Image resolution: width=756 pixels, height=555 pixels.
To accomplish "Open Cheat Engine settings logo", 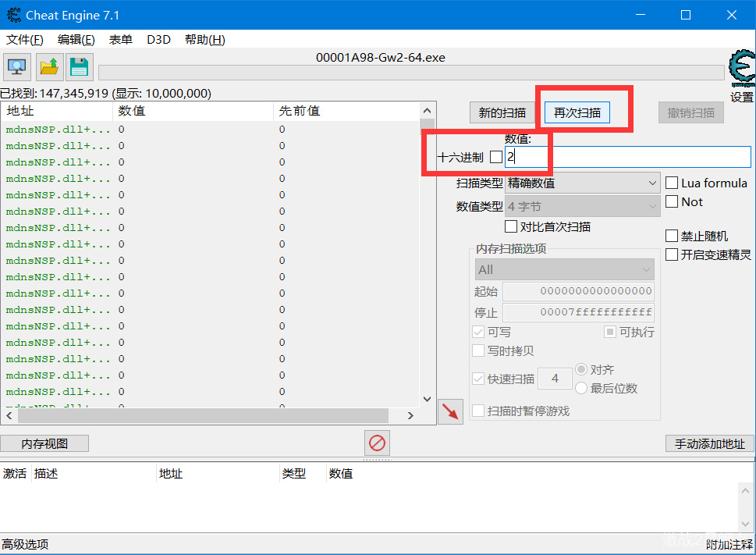I will 742,68.
